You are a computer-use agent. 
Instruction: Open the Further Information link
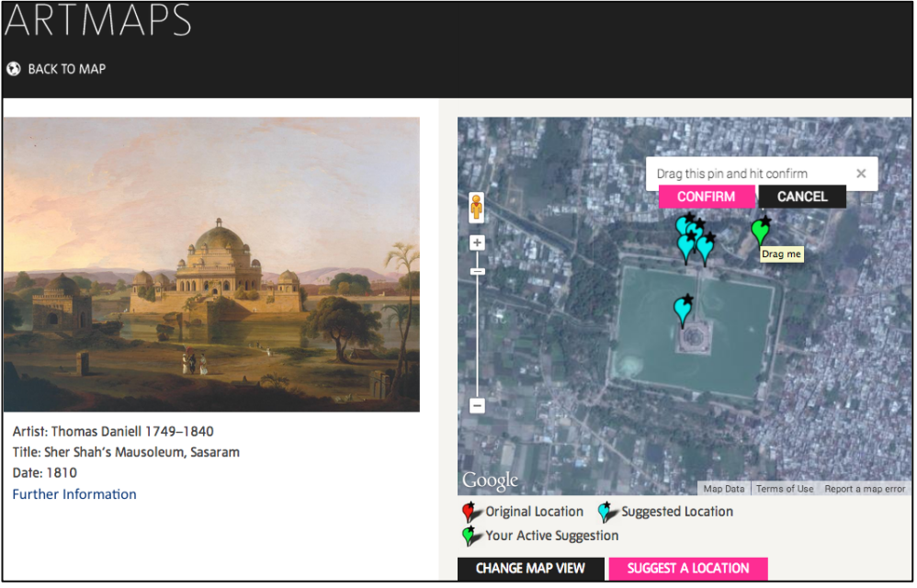coord(74,494)
